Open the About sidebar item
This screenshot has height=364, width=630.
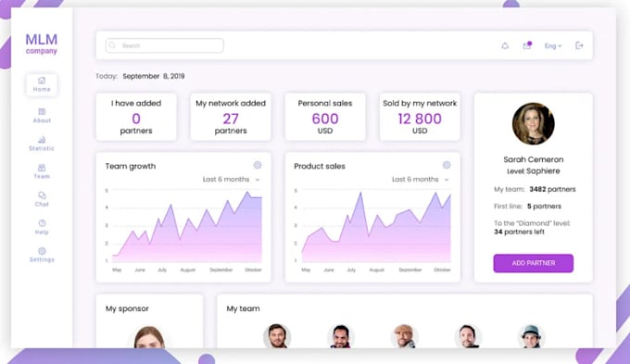pos(42,116)
